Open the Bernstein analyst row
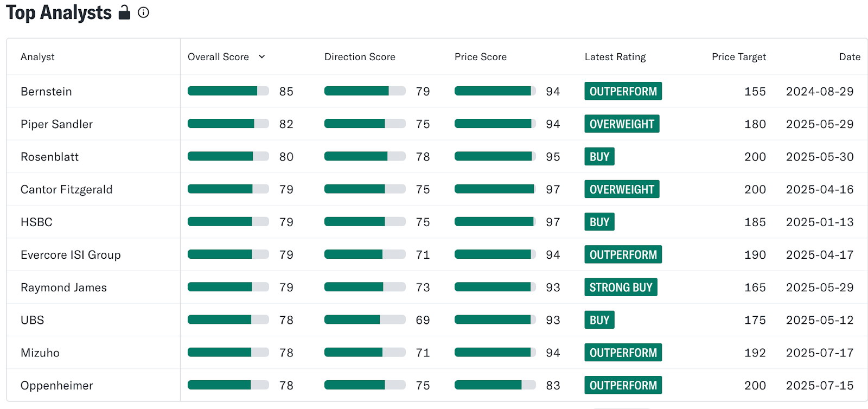 [x=437, y=91]
